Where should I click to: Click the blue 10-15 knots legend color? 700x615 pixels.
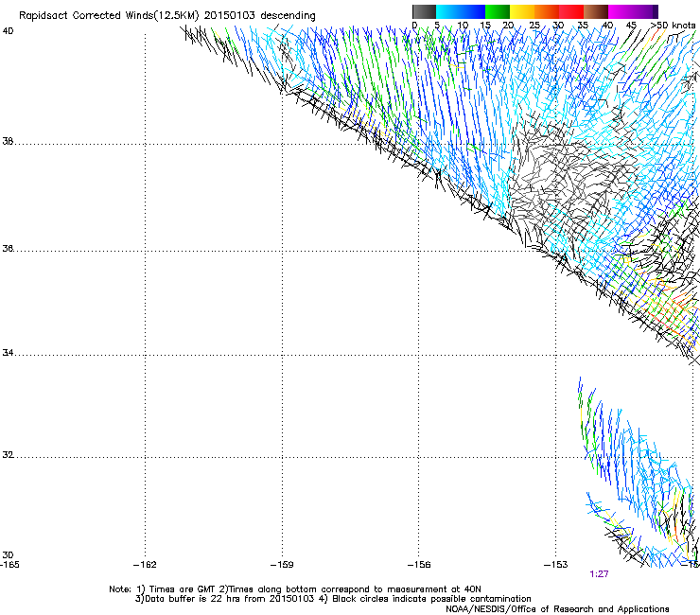click(473, 11)
